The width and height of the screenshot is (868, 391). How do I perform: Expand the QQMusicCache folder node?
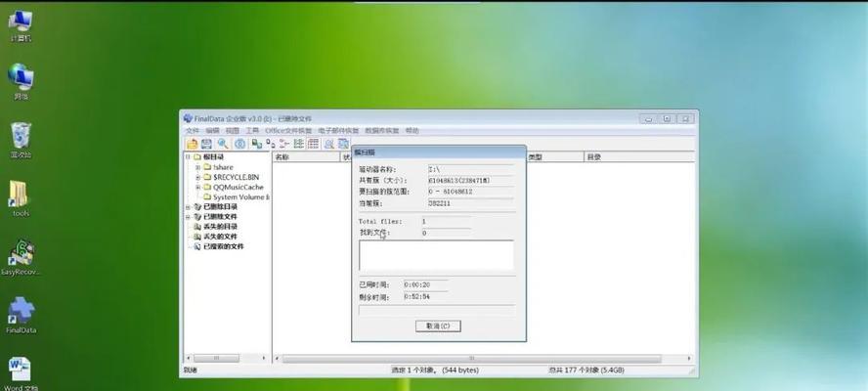pos(197,188)
